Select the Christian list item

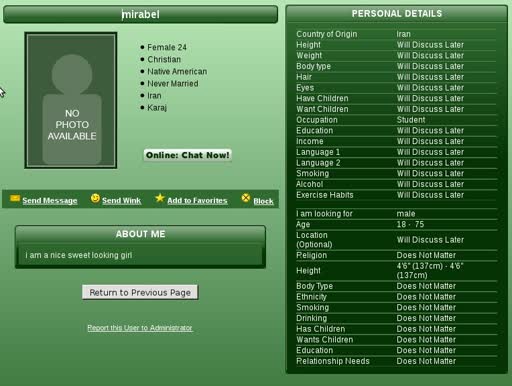pos(164,59)
